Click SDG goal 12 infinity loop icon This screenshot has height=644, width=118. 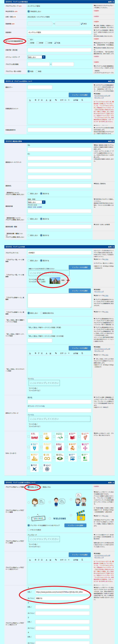click(47, 457)
